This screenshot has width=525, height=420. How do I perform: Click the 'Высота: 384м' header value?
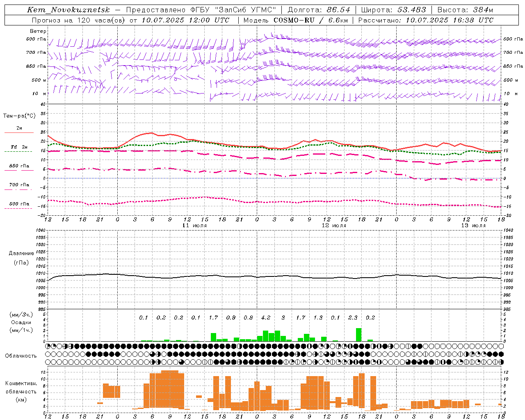coord(465,10)
